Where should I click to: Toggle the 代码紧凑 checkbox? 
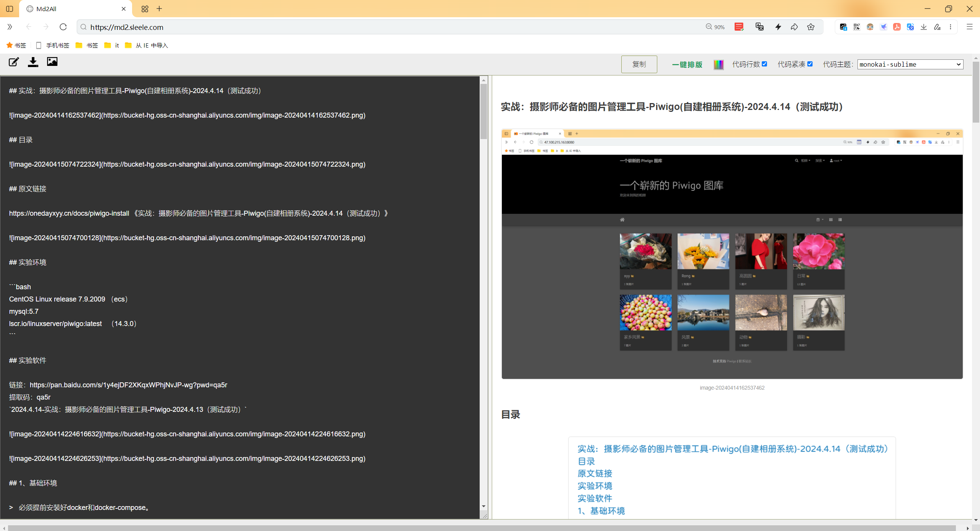810,64
